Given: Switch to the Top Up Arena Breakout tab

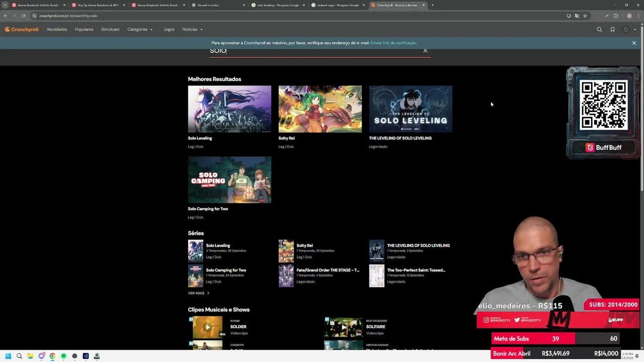Looking at the screenshot, I should click(x=98, y=5).
